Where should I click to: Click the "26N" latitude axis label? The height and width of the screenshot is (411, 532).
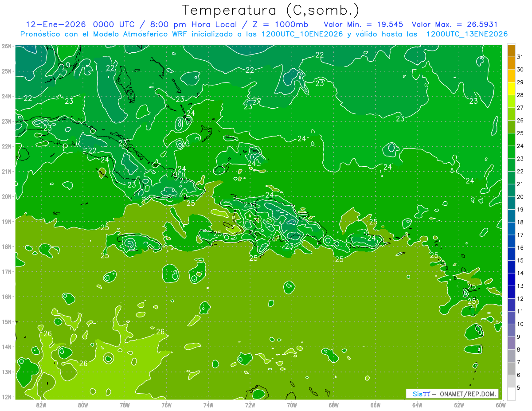[x=6, y=46]
